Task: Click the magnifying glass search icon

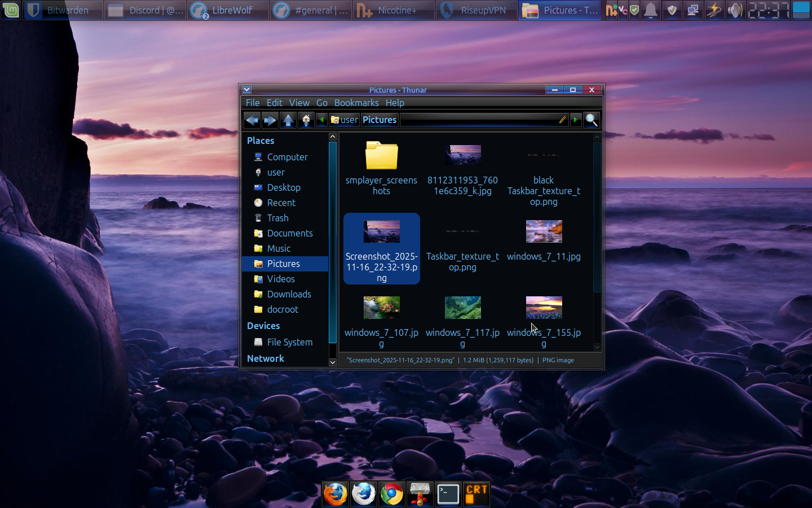Action: coord(592,120)
